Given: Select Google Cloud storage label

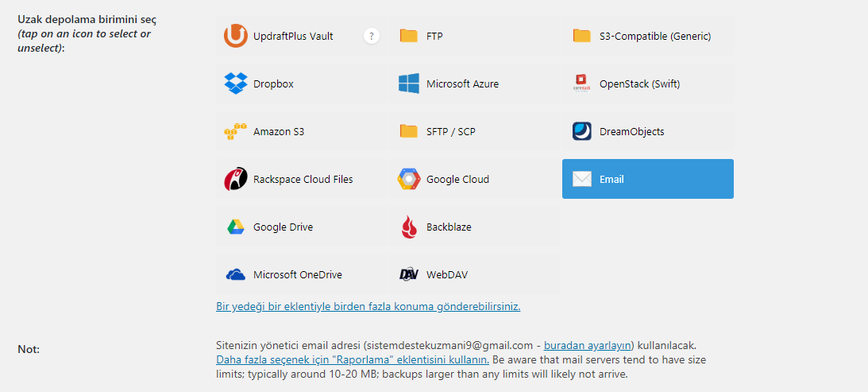Looking at the screenshot, I should (x=457, y=180).
